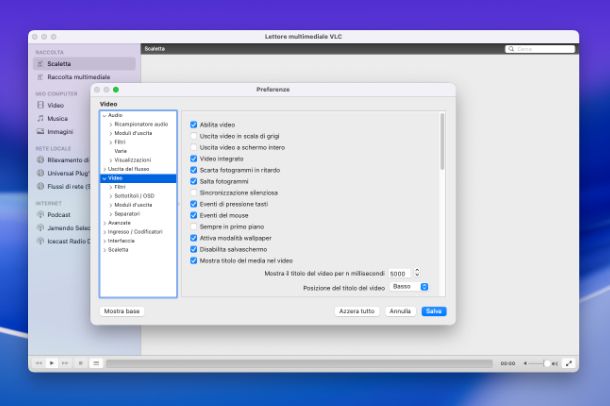610x406 pixels.
Task: Enable Uscita video in scala di grigi
Action: 193,136
